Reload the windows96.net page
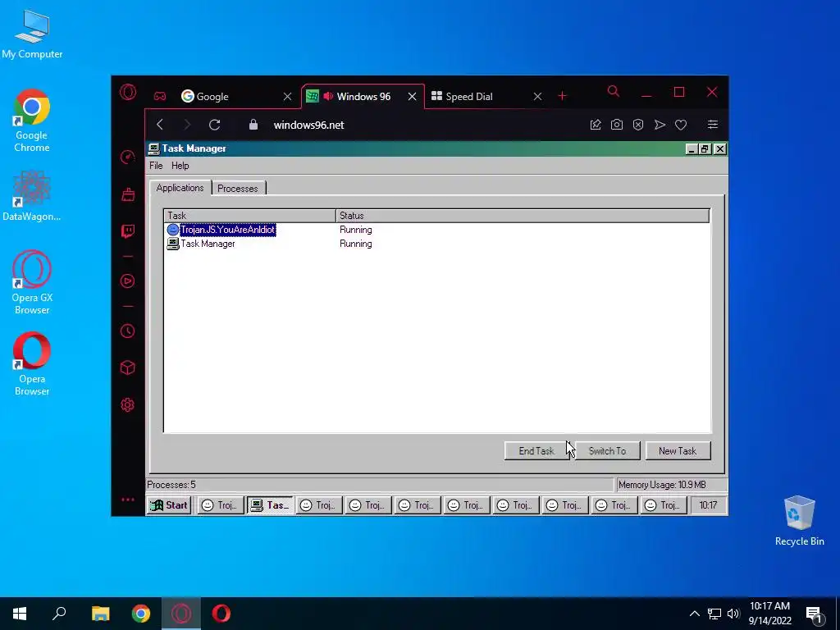Image resolution: width=840 pixels, height=630 pixels. [x=215, y=125]
